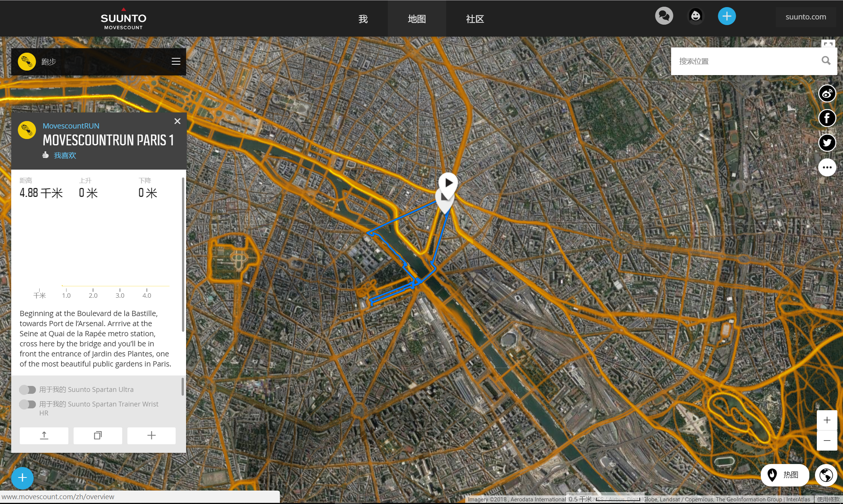Open the 社区 (Community) tab
The width and height of the screenshot is (843, 504).
(475, 19)
